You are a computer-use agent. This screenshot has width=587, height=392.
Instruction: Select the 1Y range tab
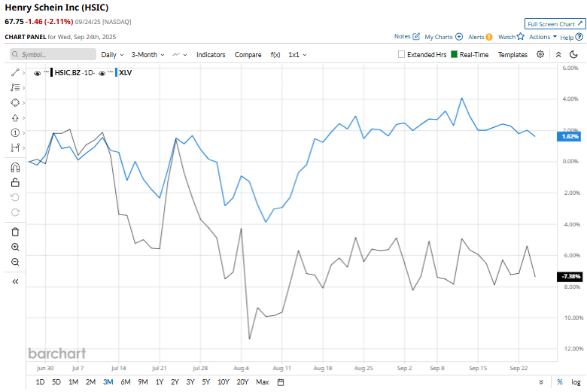pos(160,382)
